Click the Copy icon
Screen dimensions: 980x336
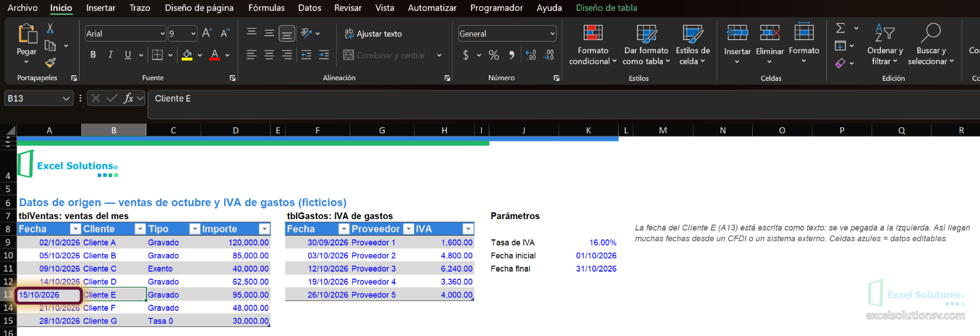pyautogui.click(x=50, y=45)
